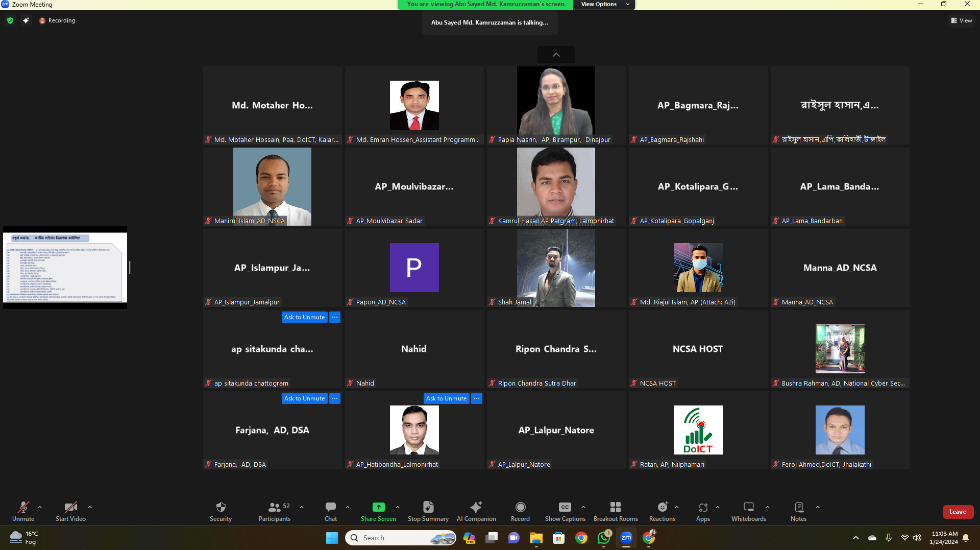Expand the View Options dropdown
This screenshot has height=550, width=980.
point(603,4)
